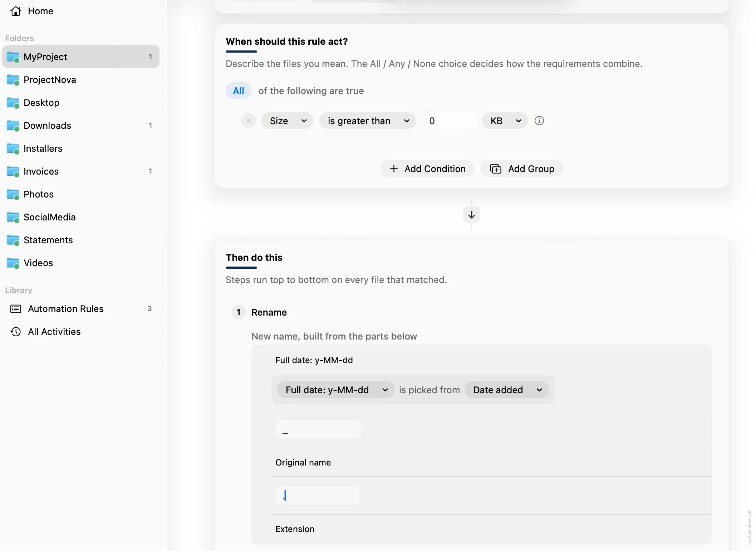Click the All Activities clock icon
Image resolution: width=756 pixels, height=551 pixels.
(16, 332)
